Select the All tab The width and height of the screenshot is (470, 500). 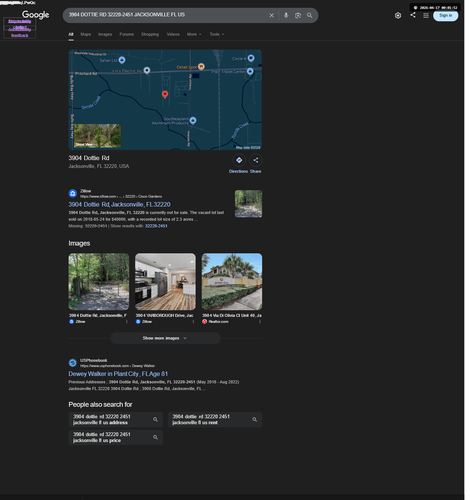pos(71,34)
